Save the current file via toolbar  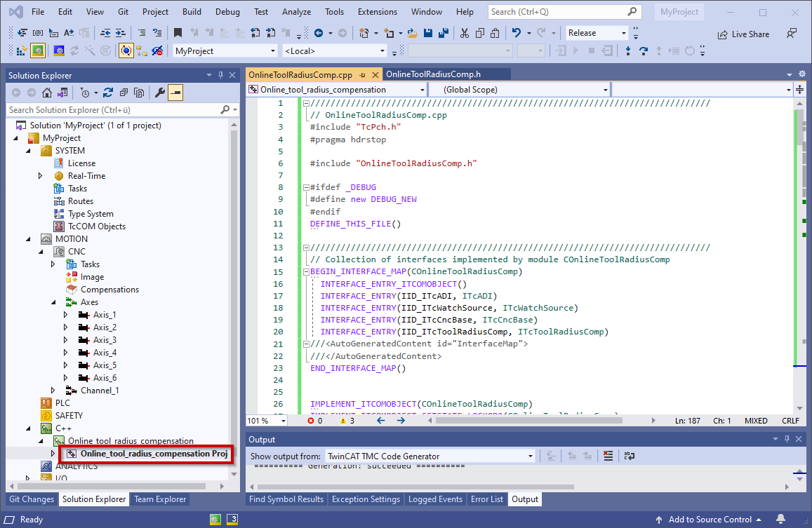point(428,33)
